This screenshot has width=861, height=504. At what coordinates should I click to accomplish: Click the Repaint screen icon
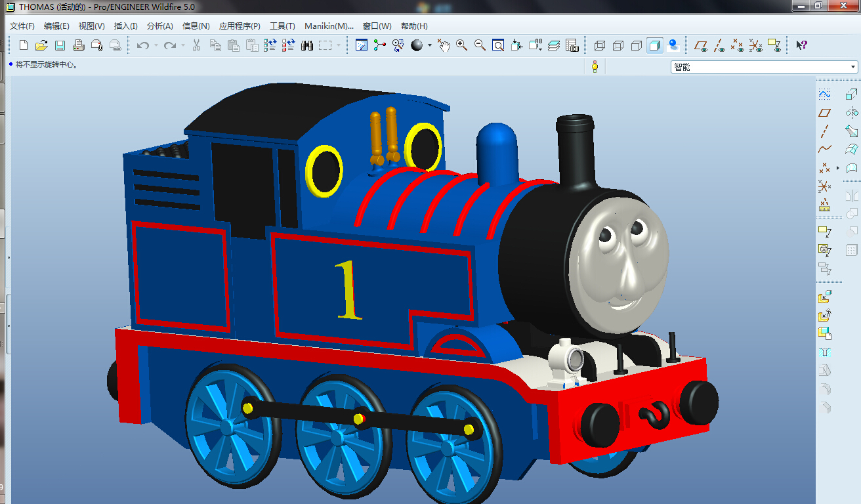(361, 45)
